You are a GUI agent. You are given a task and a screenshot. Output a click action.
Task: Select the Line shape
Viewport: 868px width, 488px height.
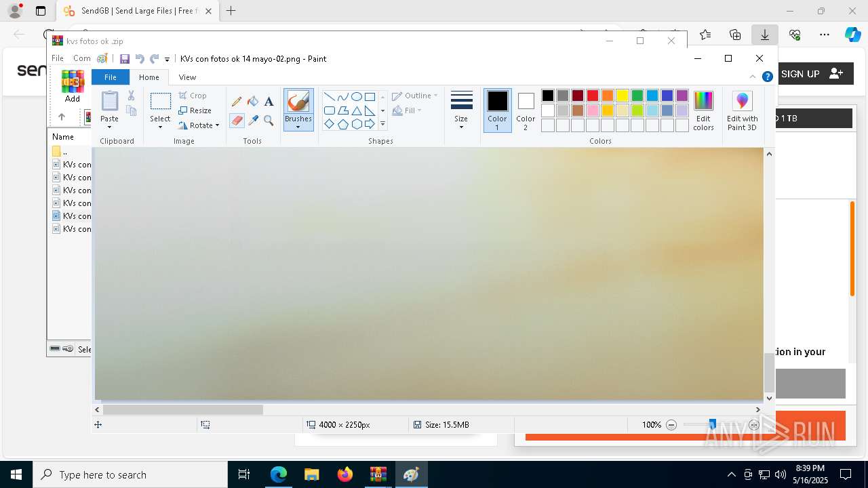pos(329,97)
